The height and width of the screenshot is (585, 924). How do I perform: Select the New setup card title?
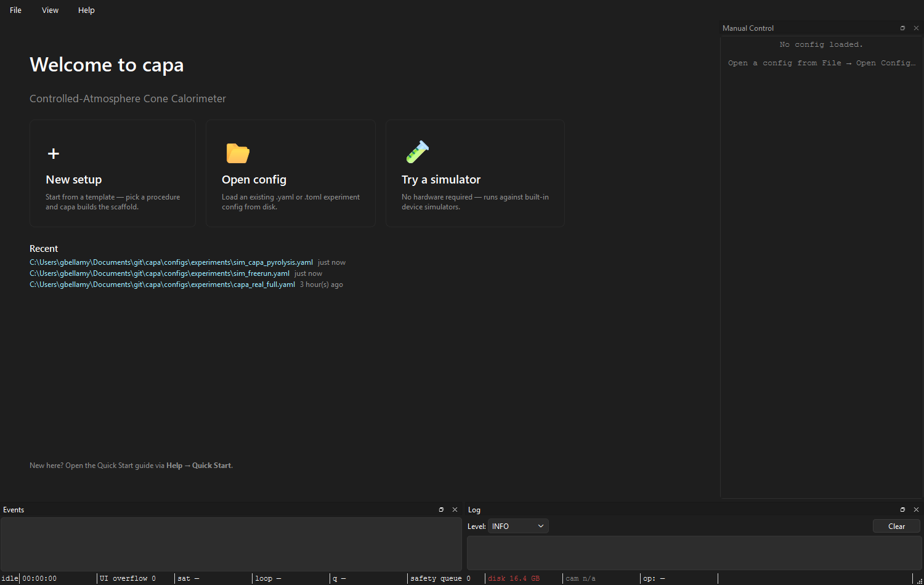[74, 179]
